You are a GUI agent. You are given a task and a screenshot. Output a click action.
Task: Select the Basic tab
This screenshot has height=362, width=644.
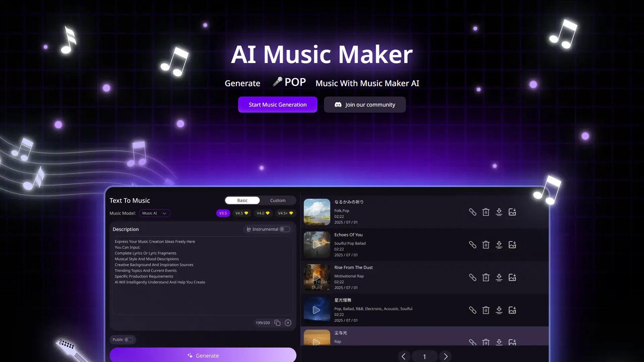pos(242,200)
